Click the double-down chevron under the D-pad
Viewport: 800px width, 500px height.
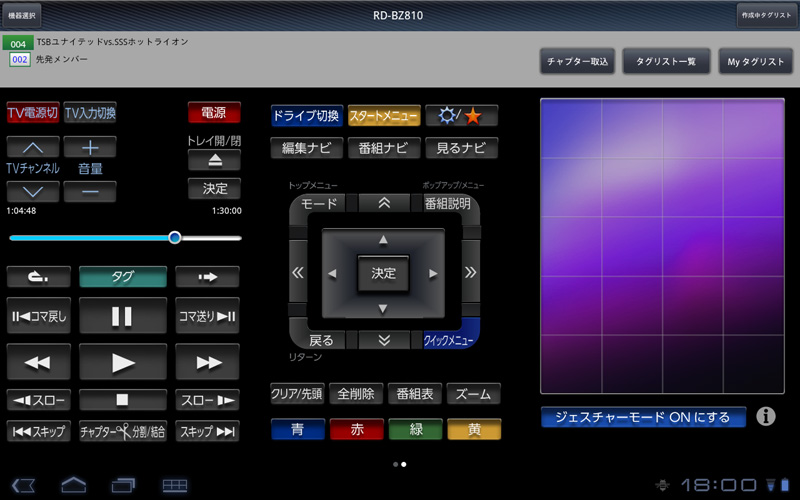click(x=383, y=340)
